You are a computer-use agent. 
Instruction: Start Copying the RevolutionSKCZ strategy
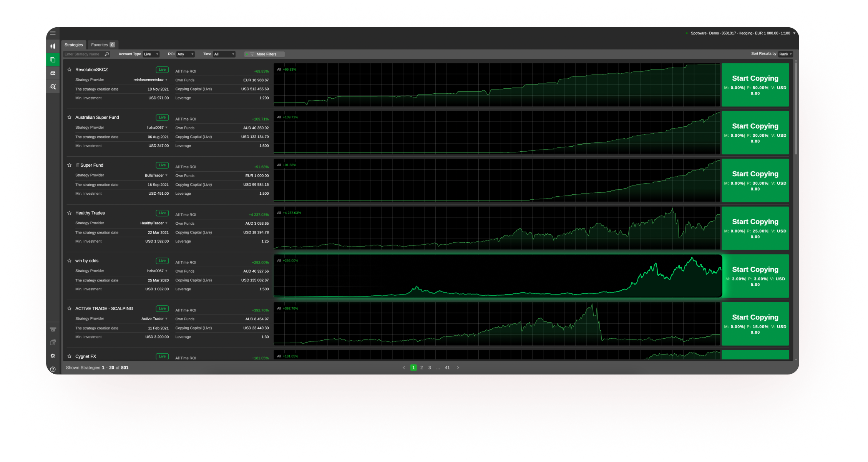755,85
